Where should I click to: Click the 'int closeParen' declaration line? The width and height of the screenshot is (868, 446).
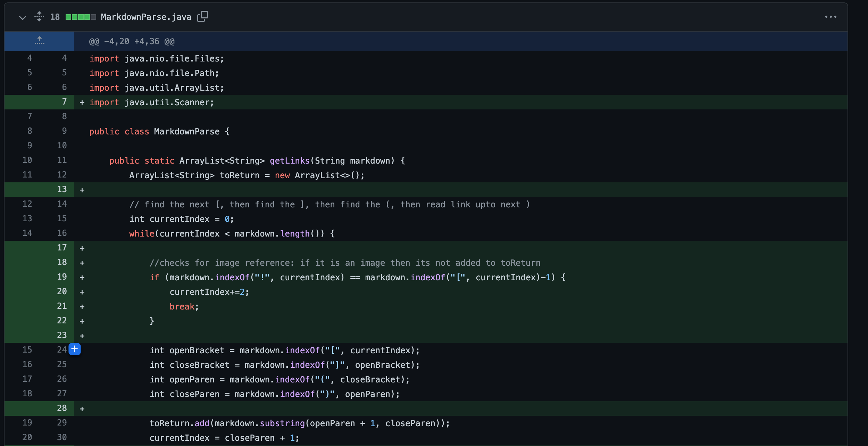pos(275,394)
